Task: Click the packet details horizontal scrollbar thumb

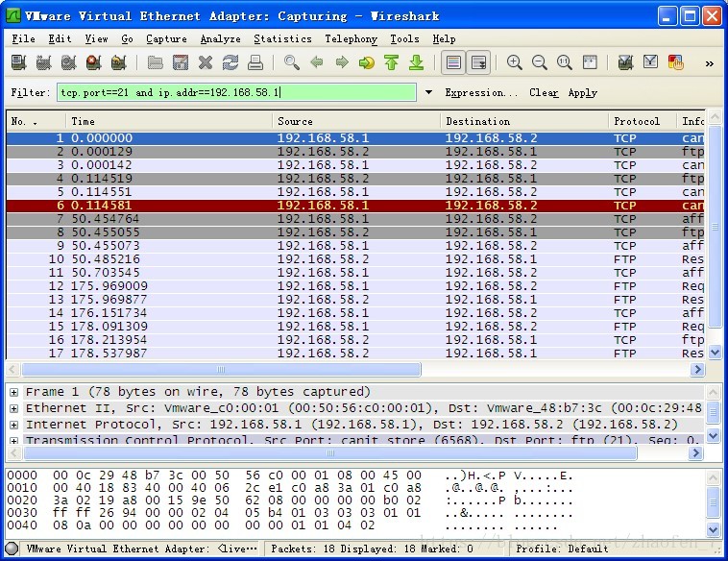Action: 330,452
